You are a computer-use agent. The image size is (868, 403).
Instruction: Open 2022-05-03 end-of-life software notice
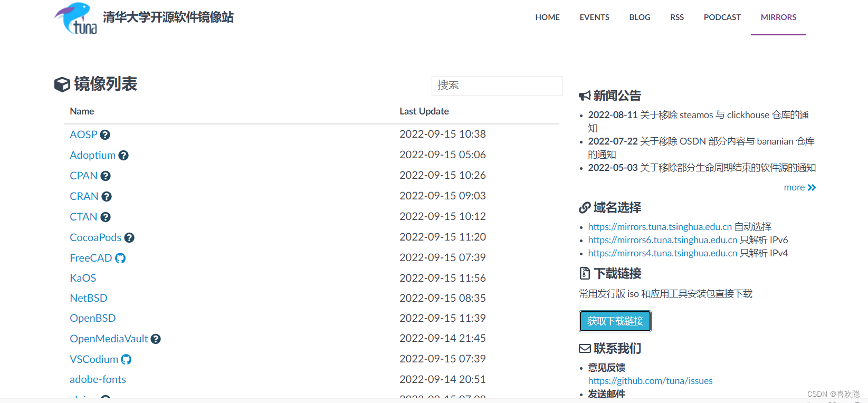pyautogui.click(x=702, y=168)
